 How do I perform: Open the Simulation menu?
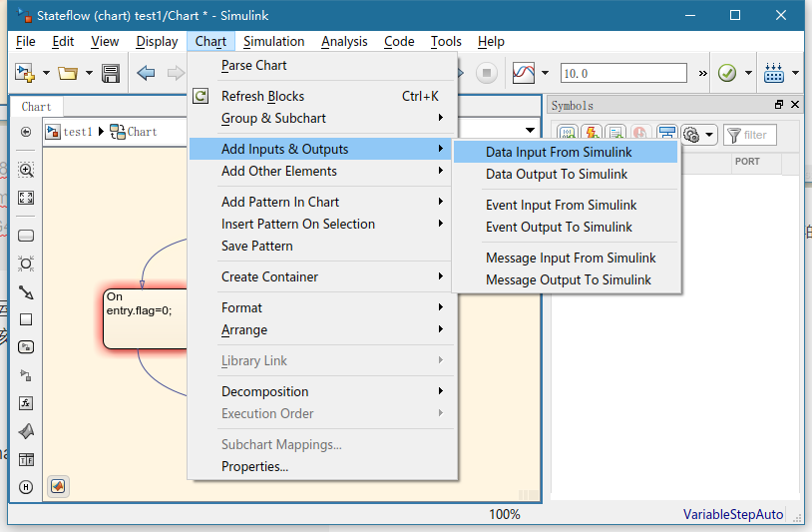coord(273,42)
